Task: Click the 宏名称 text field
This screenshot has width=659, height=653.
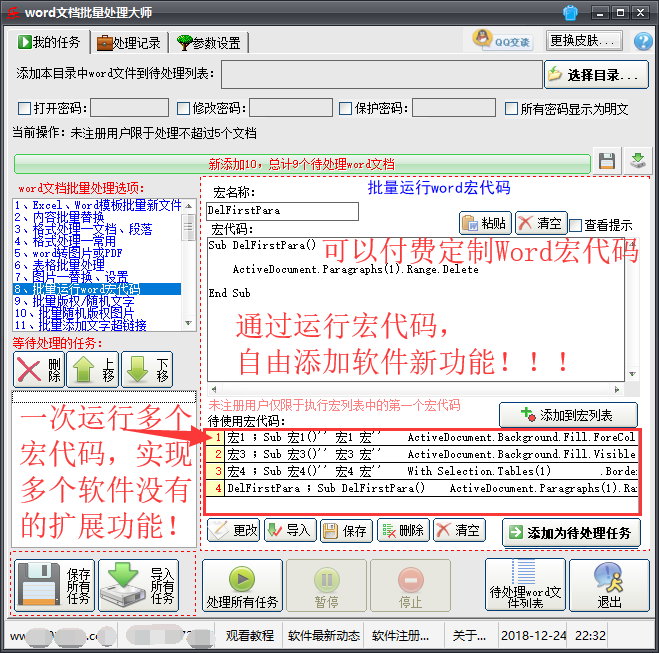Action: (281, 211)
